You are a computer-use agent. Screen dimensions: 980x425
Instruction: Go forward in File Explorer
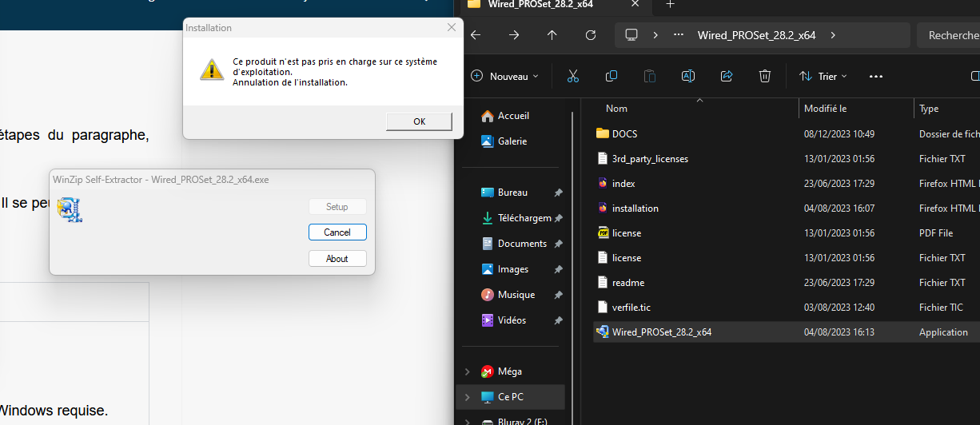point(514,35)
